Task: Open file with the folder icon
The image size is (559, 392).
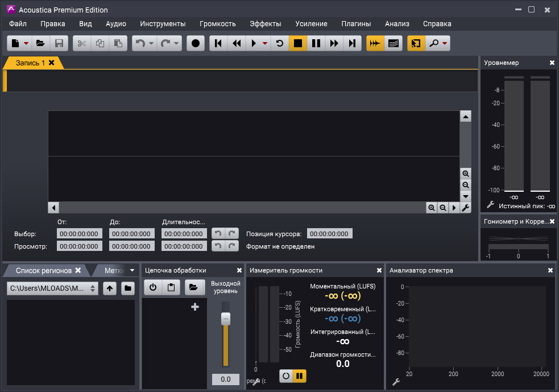Action: click(40, 43)
